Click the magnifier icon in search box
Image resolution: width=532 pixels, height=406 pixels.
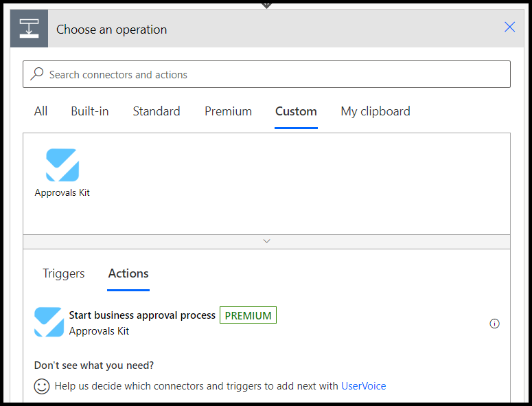click(x=37, y=74)
